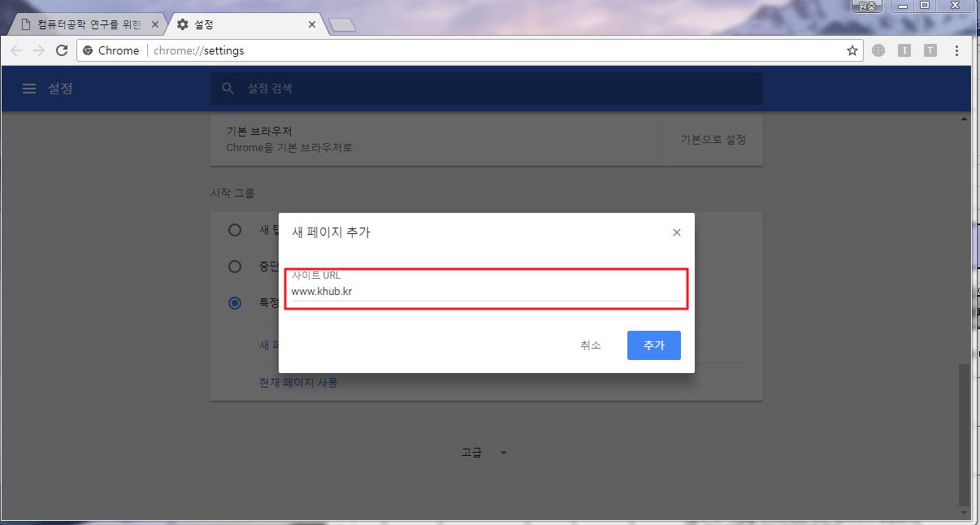
Task: Select the first 시작 그룹 radio option
Action: [235, 230]
